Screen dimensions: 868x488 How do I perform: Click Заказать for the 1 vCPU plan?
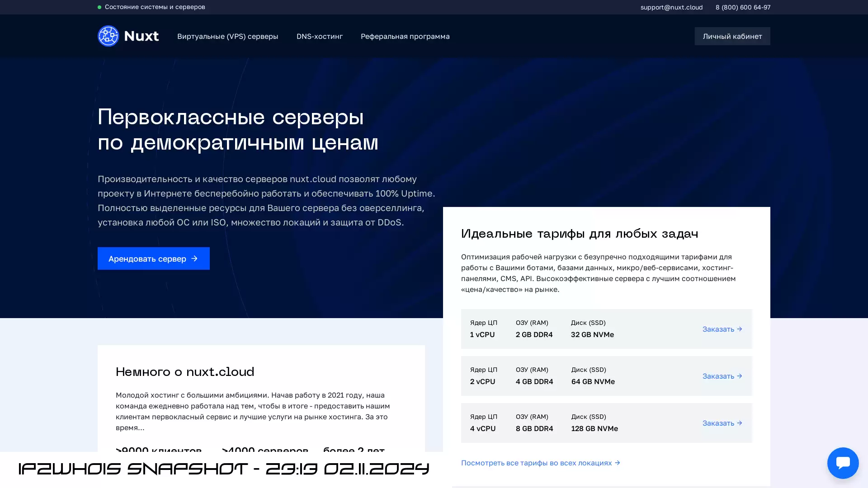pyautogui.click(x=722, y=329)
